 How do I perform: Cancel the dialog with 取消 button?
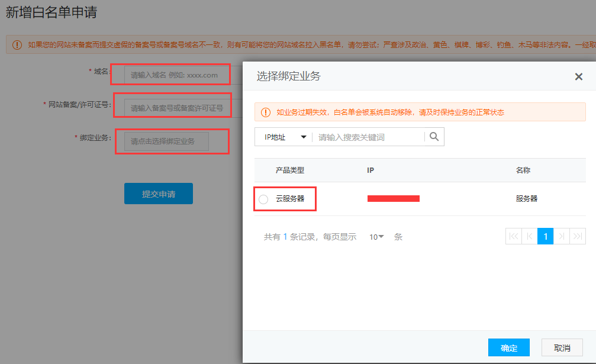[x=562, y=347]
